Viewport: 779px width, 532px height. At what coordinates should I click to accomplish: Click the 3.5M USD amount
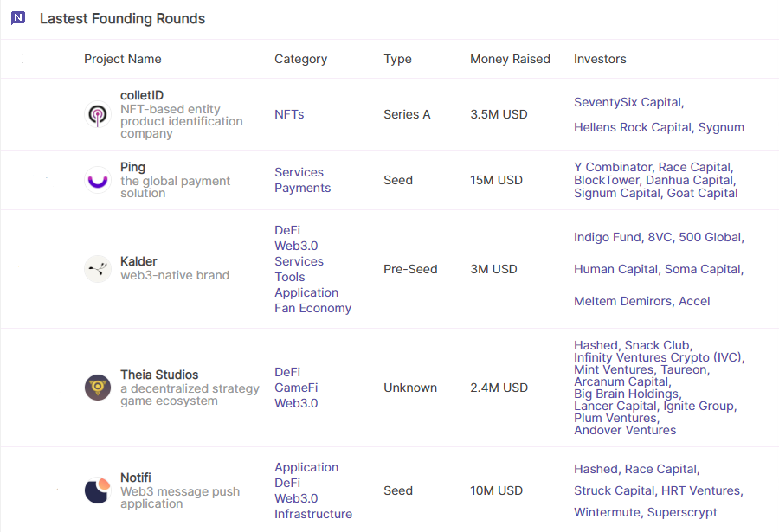pyautogui.click(x=499, y=114)
